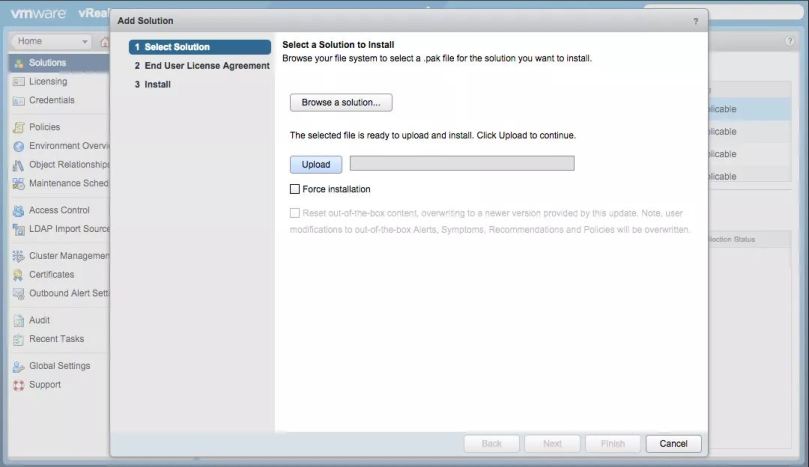The height and width of the screenshot is (467, 809).
Task: Open Global Settings via its icon
Action: point(18,366)
